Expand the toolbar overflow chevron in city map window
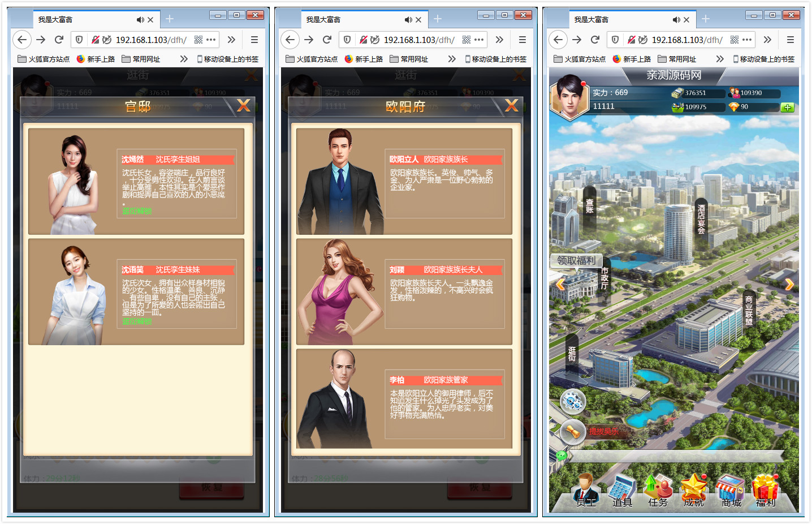 click(767, 40)
